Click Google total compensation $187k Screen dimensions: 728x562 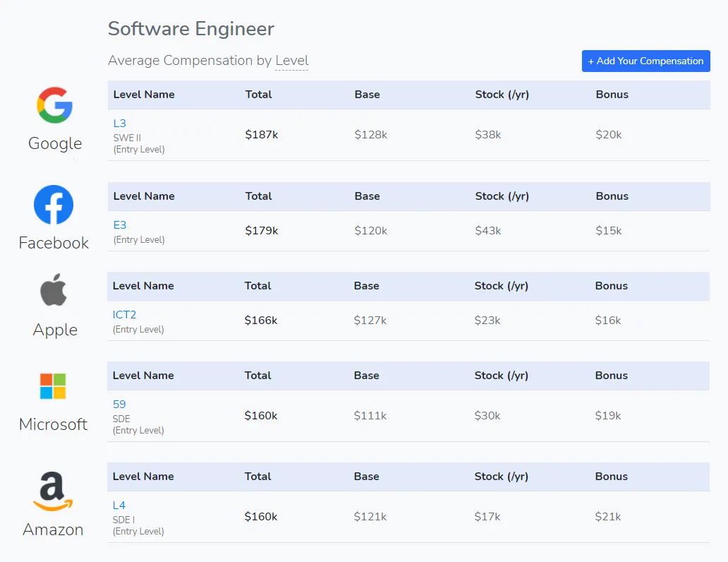point(262,135)
